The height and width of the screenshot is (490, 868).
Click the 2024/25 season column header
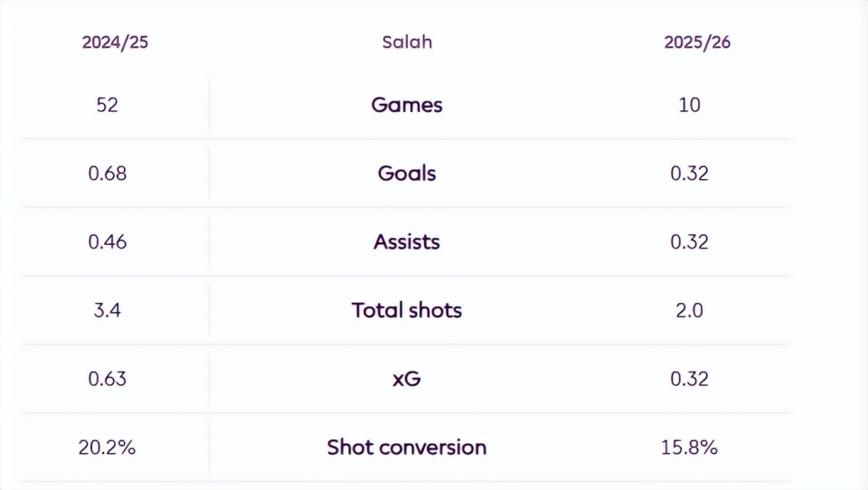click(x=115, y=42)
